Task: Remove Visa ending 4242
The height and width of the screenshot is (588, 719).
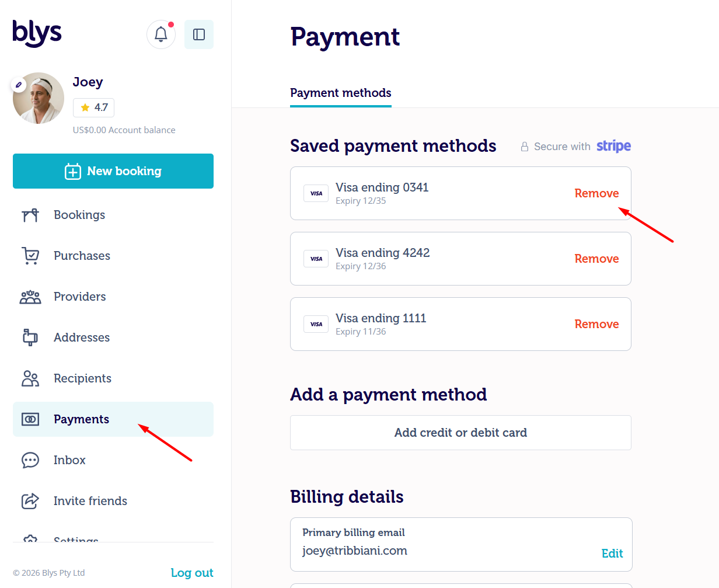Action: pos(596,259)
